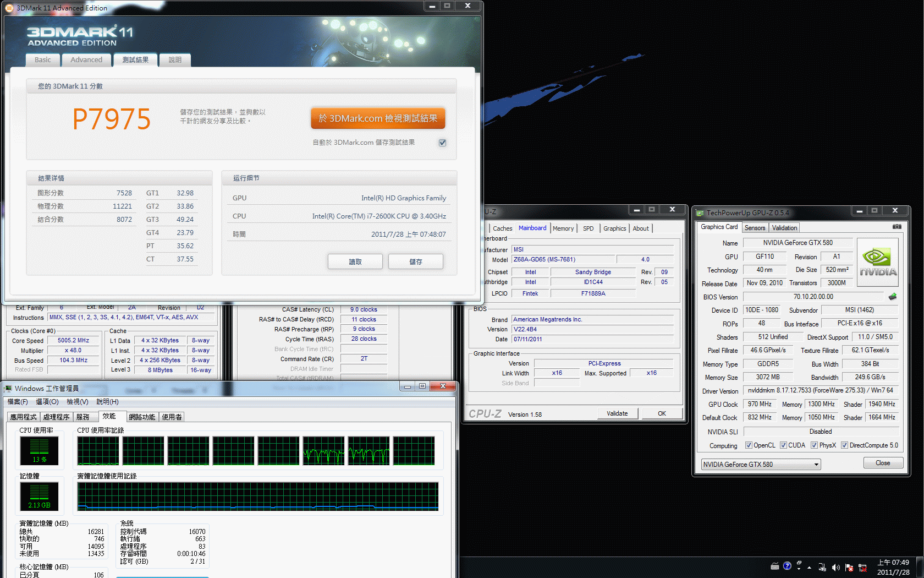Click the NVIDIA logo in GPU-Z

(878, 262)
